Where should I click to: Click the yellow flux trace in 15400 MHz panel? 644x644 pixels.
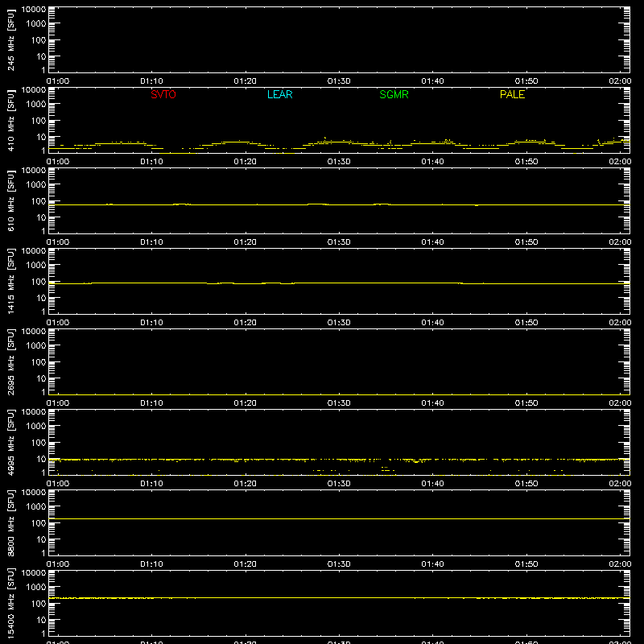(x=339, y=597)
